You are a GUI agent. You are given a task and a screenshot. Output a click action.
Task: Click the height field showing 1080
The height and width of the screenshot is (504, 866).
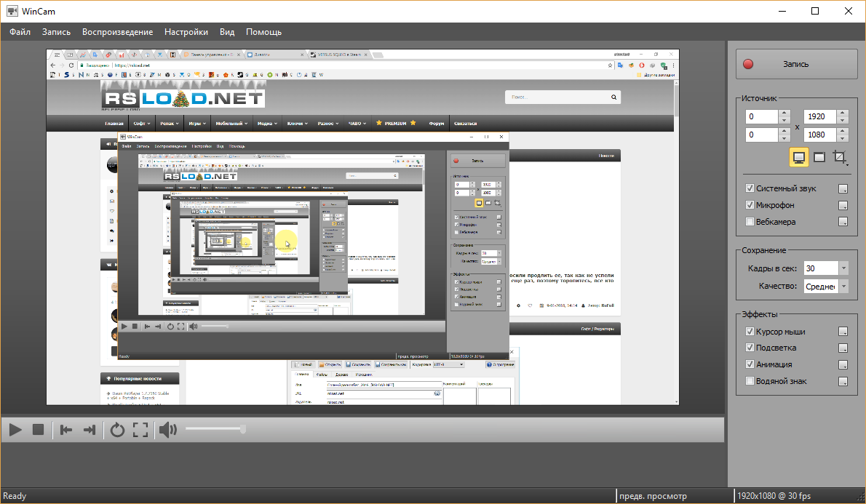(820, 135)
